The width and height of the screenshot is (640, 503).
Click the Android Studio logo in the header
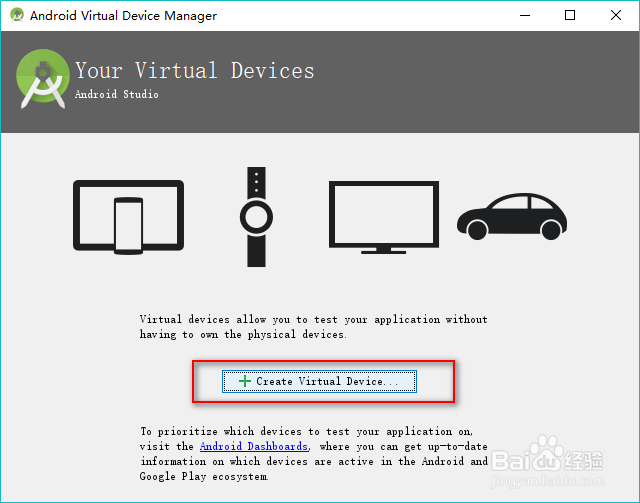click(43, 79)
